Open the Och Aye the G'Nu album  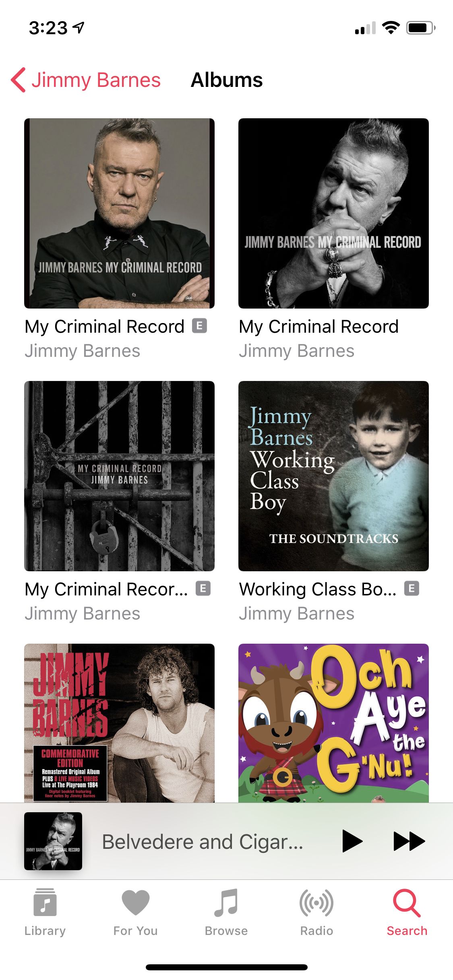coord(333,723)
